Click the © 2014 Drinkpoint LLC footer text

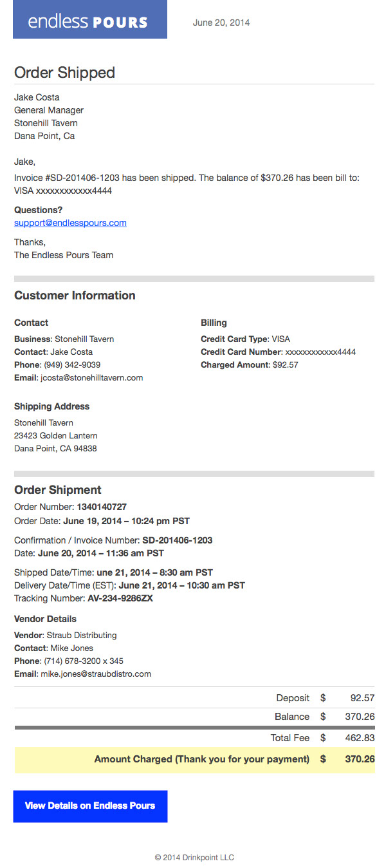tap(194, 857)
